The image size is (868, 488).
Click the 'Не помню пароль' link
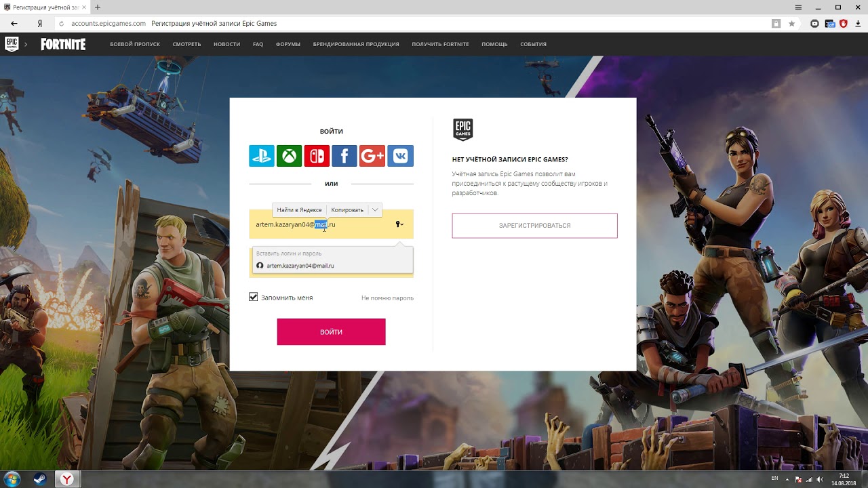click(387, 298)
